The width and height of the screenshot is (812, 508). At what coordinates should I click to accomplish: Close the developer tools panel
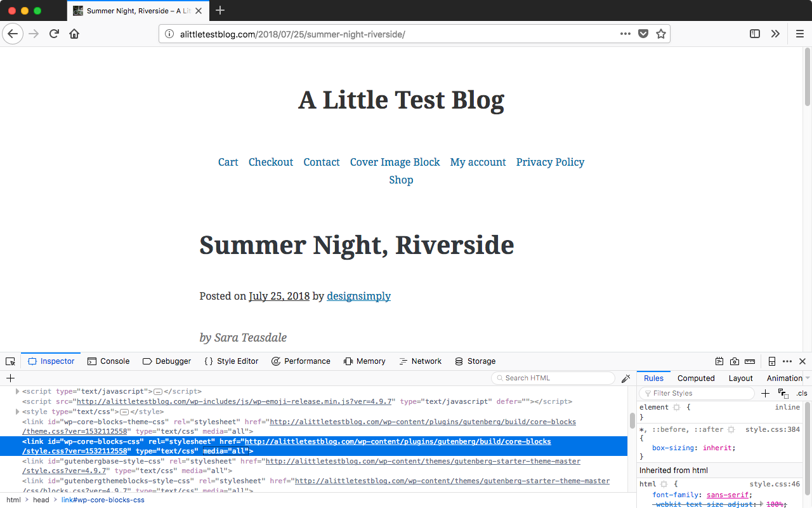click(802, 361)
